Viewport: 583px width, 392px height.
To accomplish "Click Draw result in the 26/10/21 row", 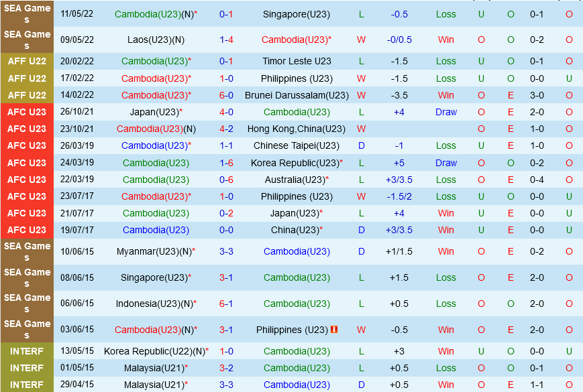I will tap(445, 112).
